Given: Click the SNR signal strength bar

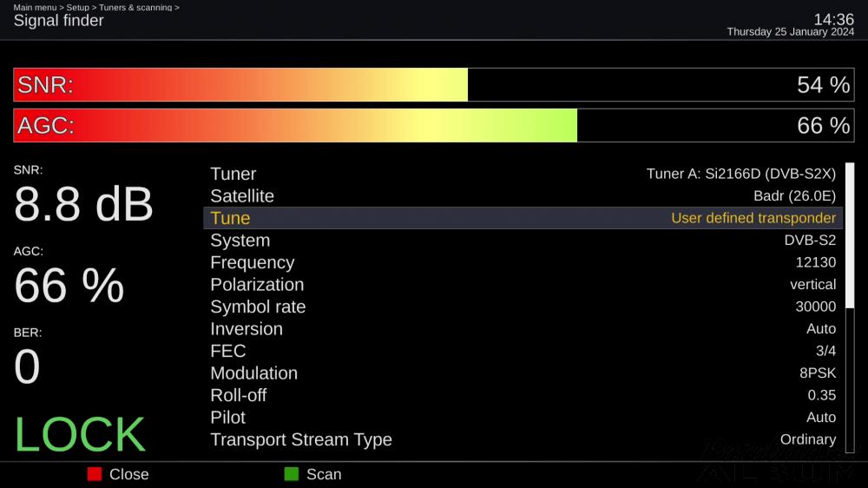Looking at the screenshot, I should [x=433, y=85].
